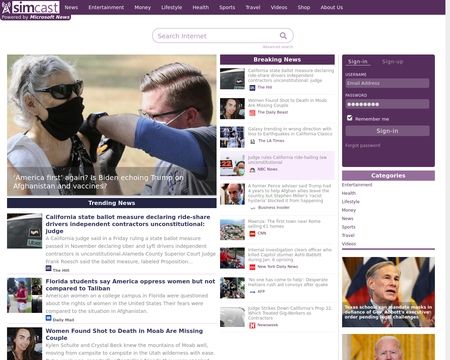
Task: Open the Videos category link
Action: coord(349,244)
